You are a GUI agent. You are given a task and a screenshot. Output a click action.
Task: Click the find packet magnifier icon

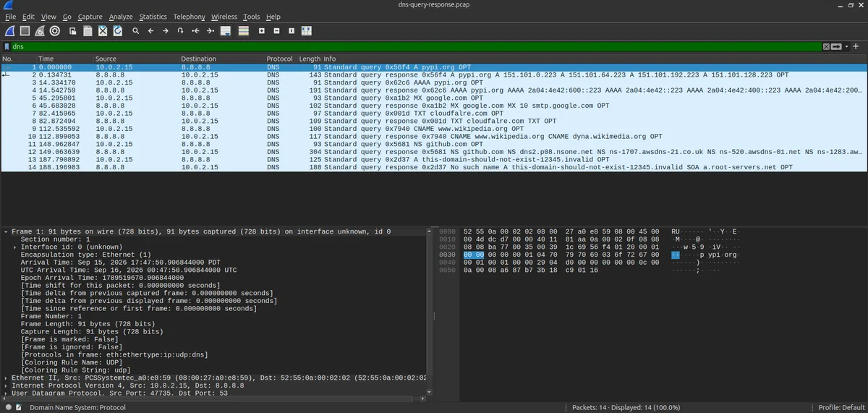pyautogui.click(x=135, y=31)
